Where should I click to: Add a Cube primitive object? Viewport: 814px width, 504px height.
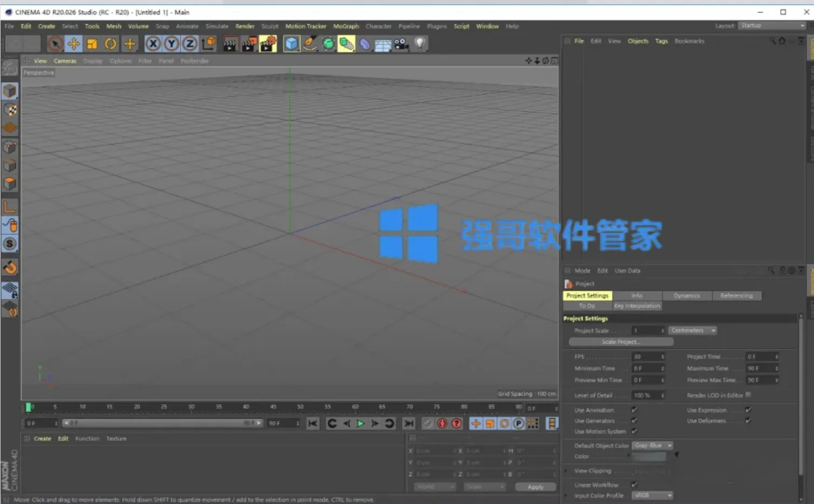click(292, 44)
